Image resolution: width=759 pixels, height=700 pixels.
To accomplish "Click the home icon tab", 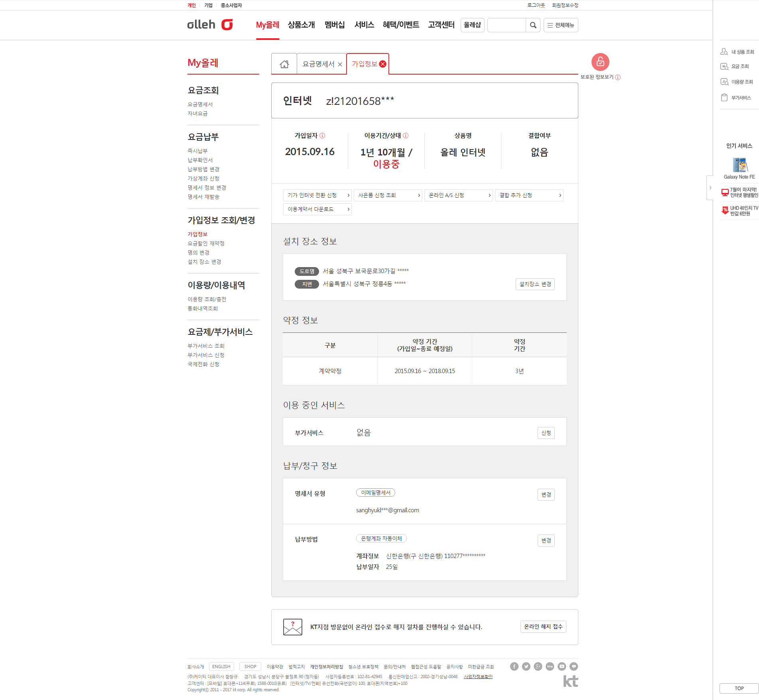I will [x=284, y=64].
